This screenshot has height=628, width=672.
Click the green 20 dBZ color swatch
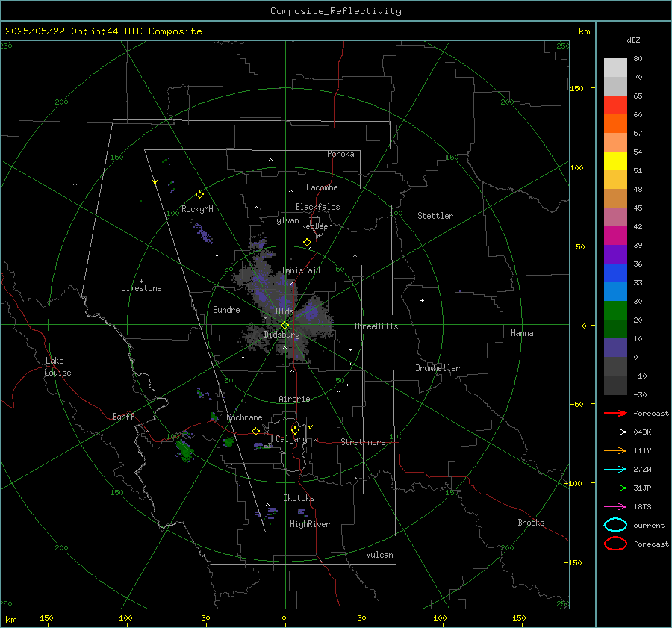(615, 310)
